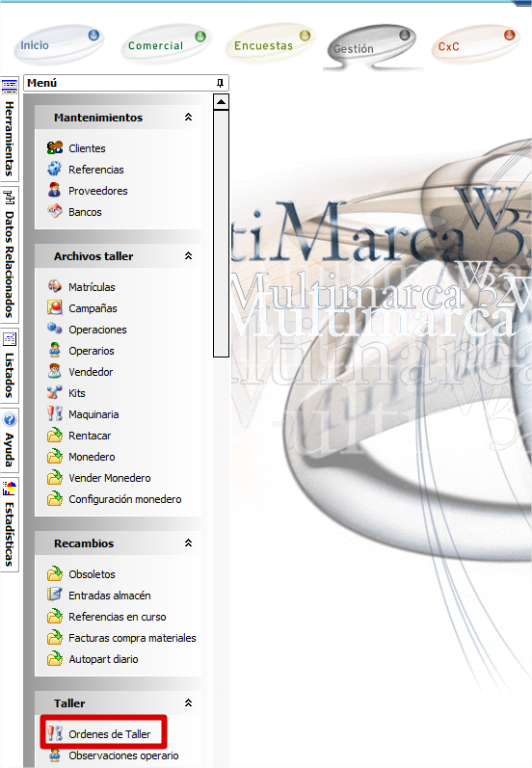The image size is (532, 768).
Task: Collapse the Recambios group
Action: tap(188, 543)
